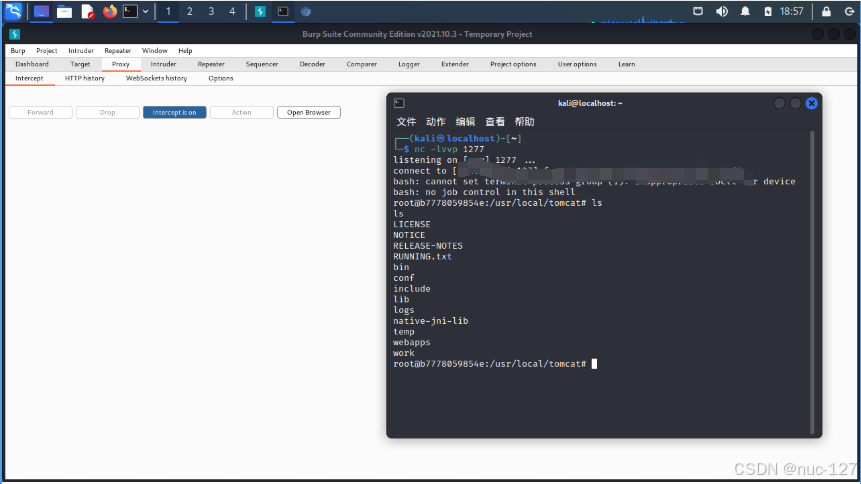Click the 'webapps' entry in terminal output
861x484 pixels.
(x=412, y=342)
